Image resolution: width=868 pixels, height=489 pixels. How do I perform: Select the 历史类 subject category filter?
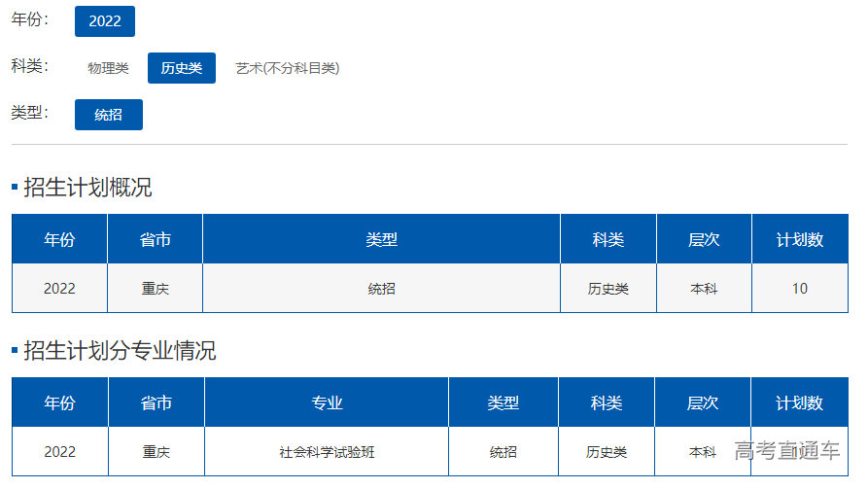click(182, 68)
